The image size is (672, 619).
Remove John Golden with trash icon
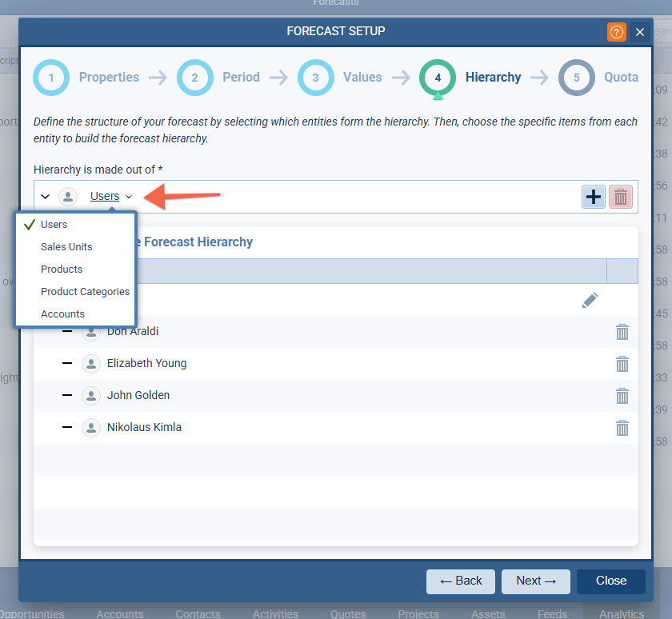(622, 396)
